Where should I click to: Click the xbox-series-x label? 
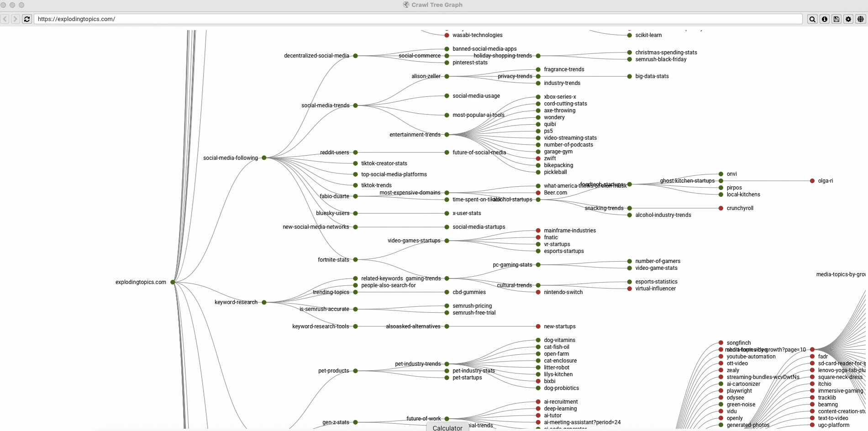(x=560, y=97)
